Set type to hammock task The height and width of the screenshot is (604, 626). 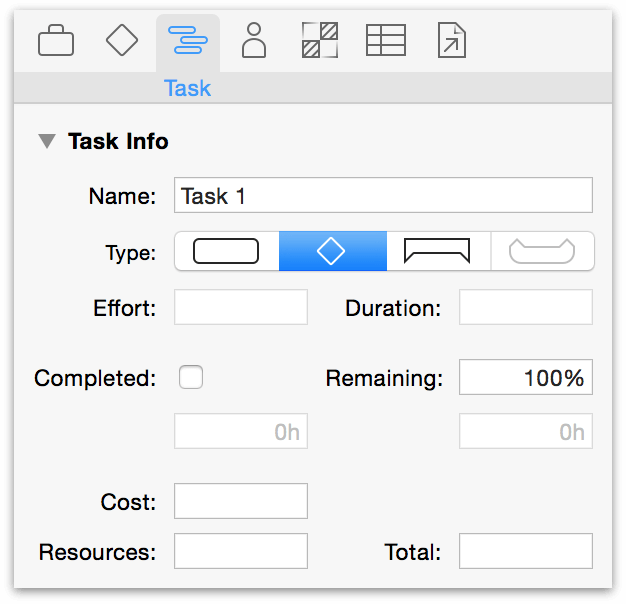pyautogui.click(x=542, y=251)
